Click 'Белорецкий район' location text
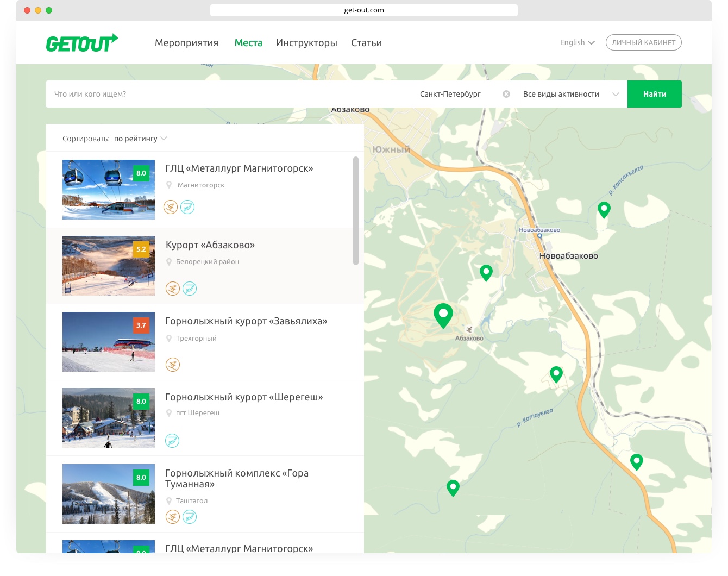The height and width of the screenshot is (576, 728). click(208, 262)
